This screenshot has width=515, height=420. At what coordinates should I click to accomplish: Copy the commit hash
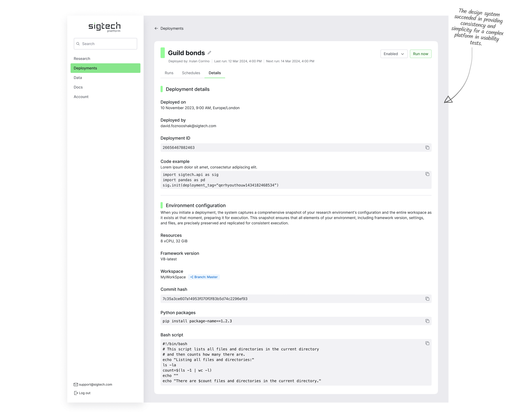click(427, 299)
